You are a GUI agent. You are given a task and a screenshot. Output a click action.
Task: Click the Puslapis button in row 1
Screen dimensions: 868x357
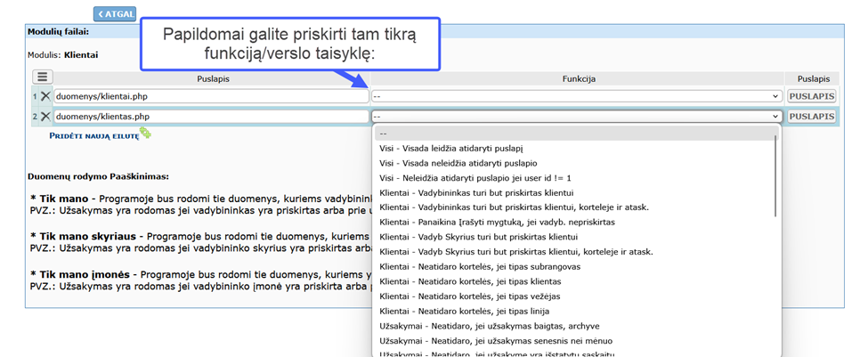812,96
